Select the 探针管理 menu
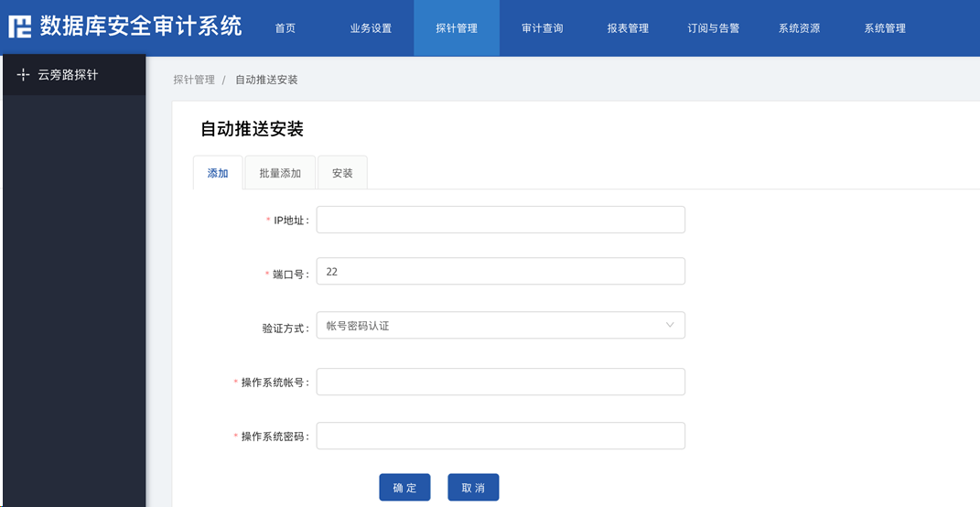 click(457, 28)
